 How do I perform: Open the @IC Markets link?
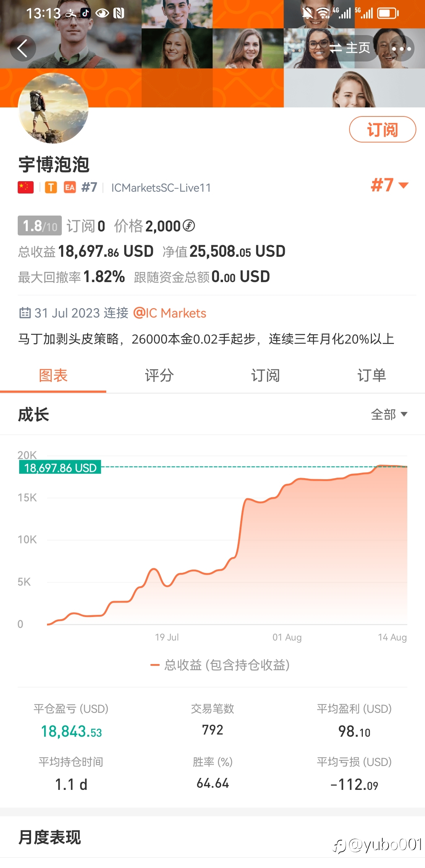[x=169, y=313]
